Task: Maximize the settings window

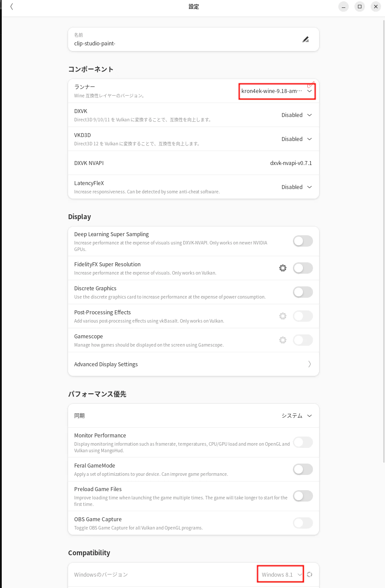Action: coord(359,7)
